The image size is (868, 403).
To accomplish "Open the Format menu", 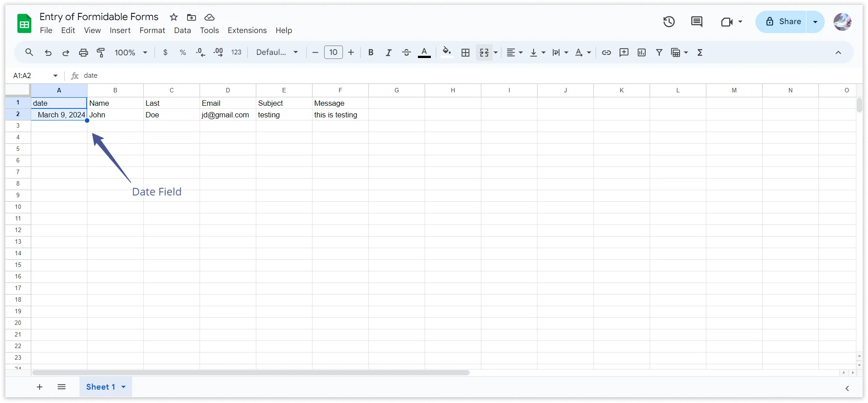I will [152, 30].
